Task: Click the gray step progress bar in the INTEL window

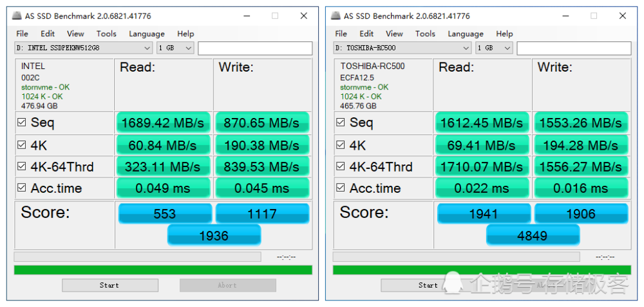Action: (138, 257)
